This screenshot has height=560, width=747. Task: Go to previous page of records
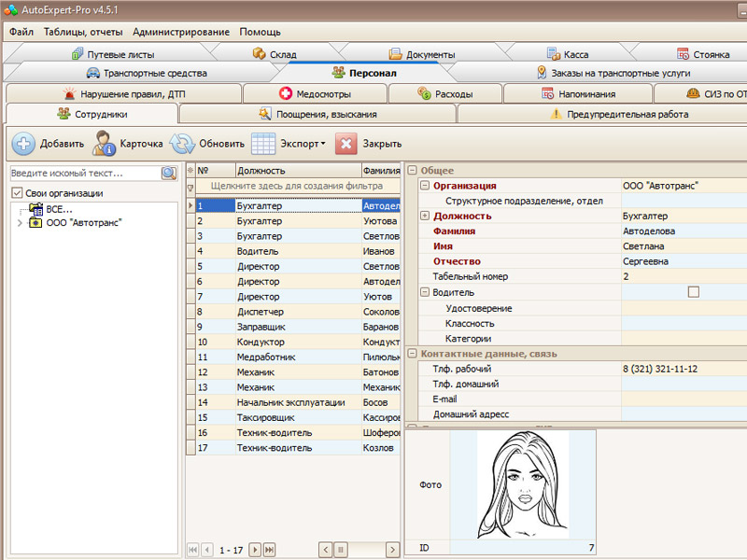coord(207,550)
